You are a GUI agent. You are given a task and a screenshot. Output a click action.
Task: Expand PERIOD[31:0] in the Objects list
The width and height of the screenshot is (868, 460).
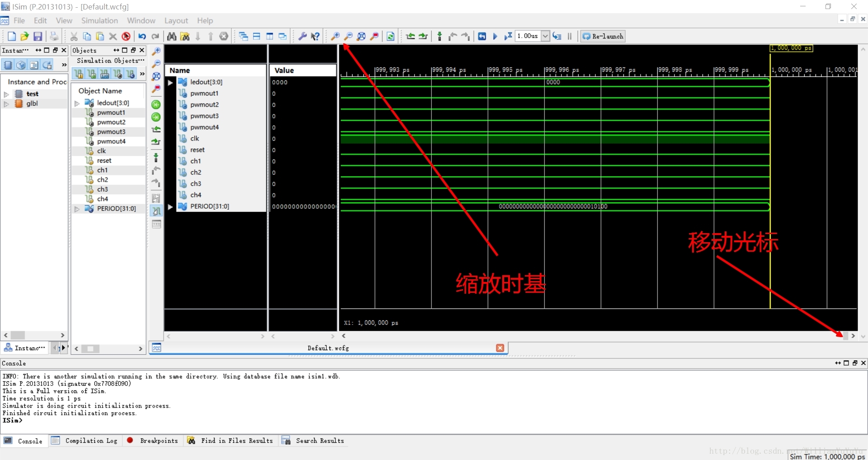[x=77, y=209]
